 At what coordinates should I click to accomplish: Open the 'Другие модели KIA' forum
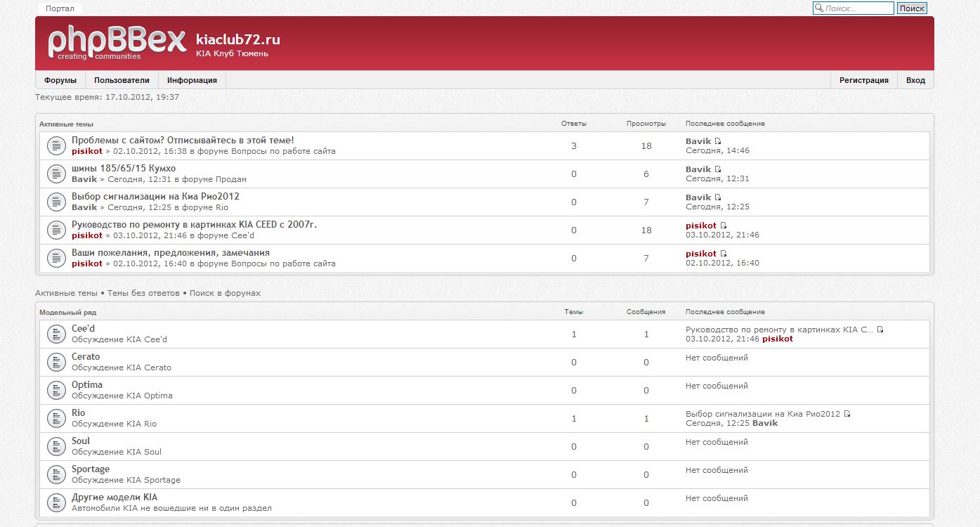pyautogui.click(x=115, y=497)
